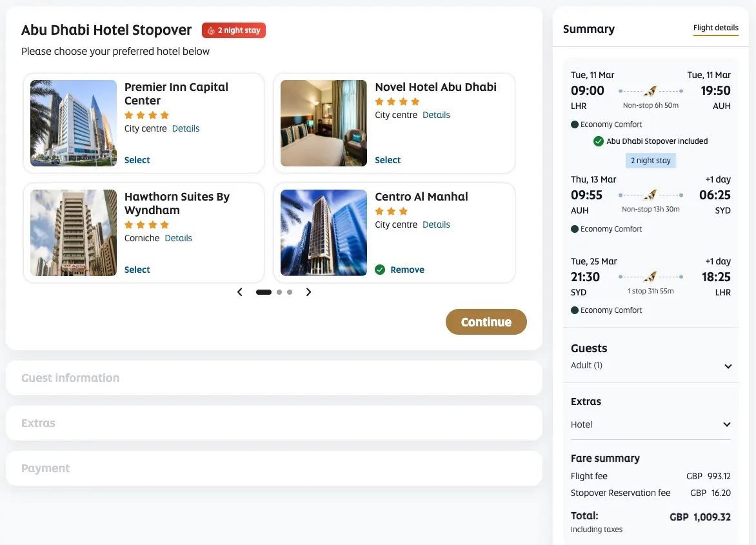
Task: Click star rating of Novel Hotel Abu Dhabi
Action: [x=397, y=102]
